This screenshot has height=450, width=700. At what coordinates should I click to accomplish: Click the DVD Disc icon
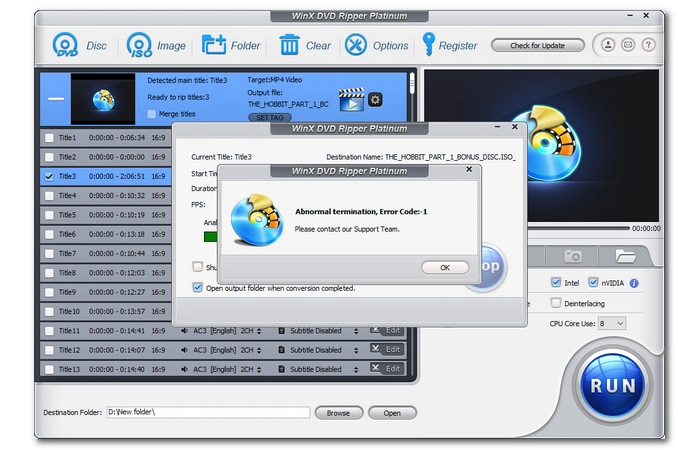click(x=65, y=45)
